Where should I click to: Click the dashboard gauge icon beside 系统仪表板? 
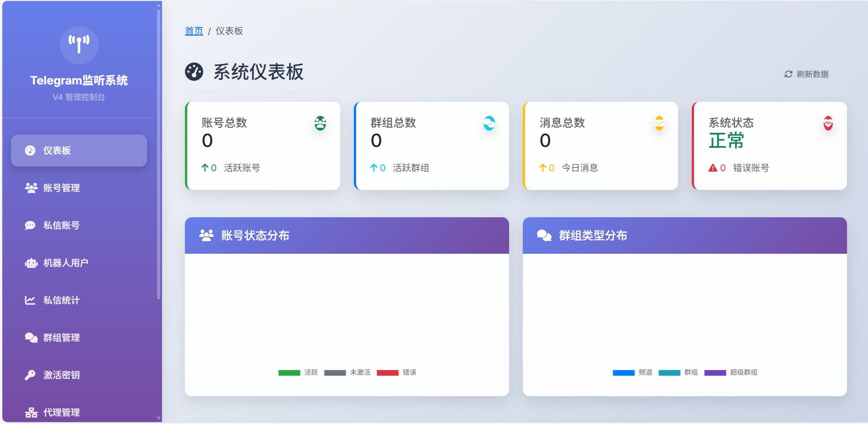(194, 72)
